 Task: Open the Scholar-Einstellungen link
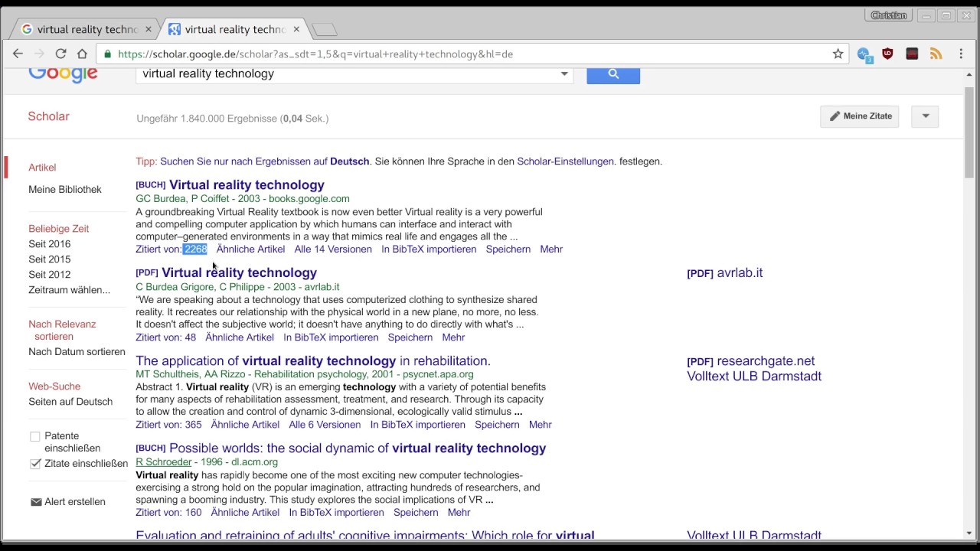565,161
